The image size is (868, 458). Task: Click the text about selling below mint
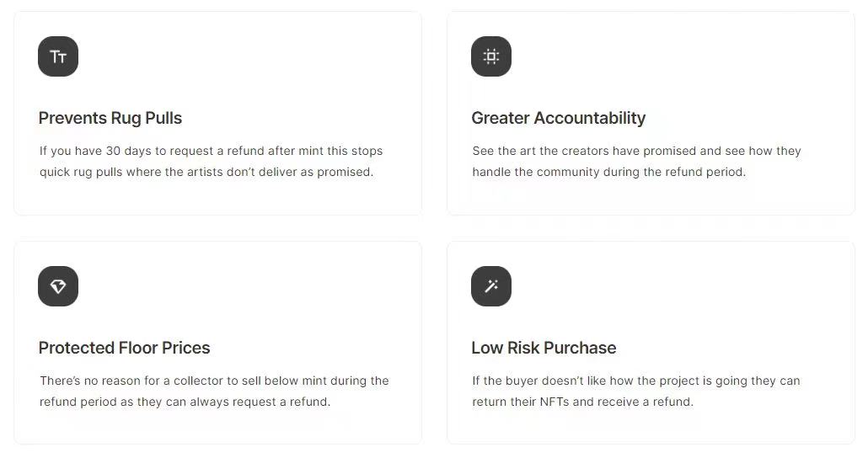[x=214, y=391]
